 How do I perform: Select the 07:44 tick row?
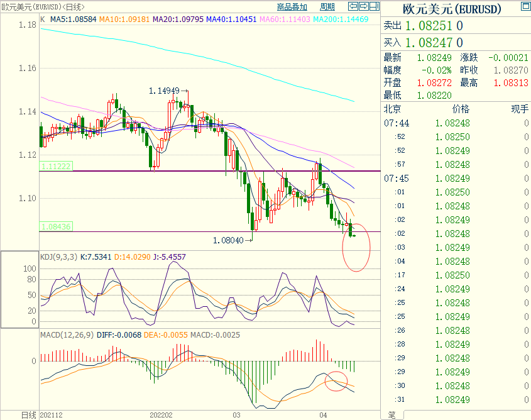456,123
